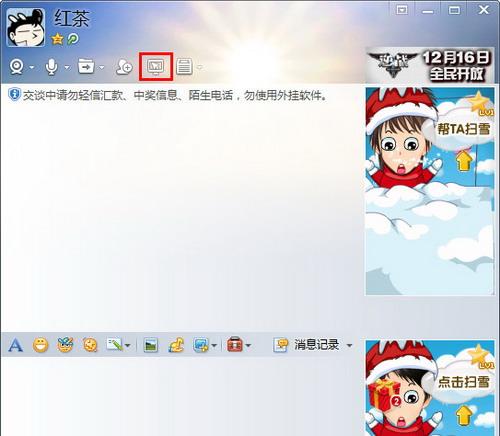Click the 点击扫雪 bubble
The width and height of the screenshot is (500, 436).
tap(464, 382)
